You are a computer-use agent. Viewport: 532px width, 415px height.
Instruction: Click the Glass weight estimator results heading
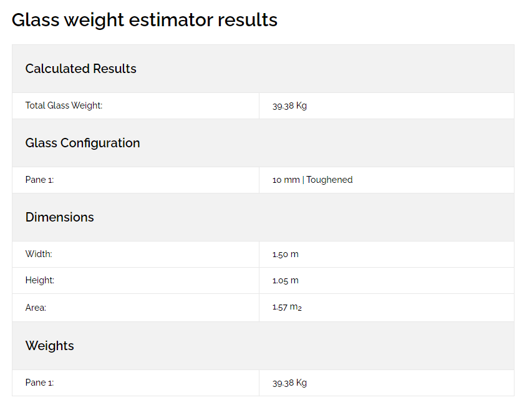point(145,20)
